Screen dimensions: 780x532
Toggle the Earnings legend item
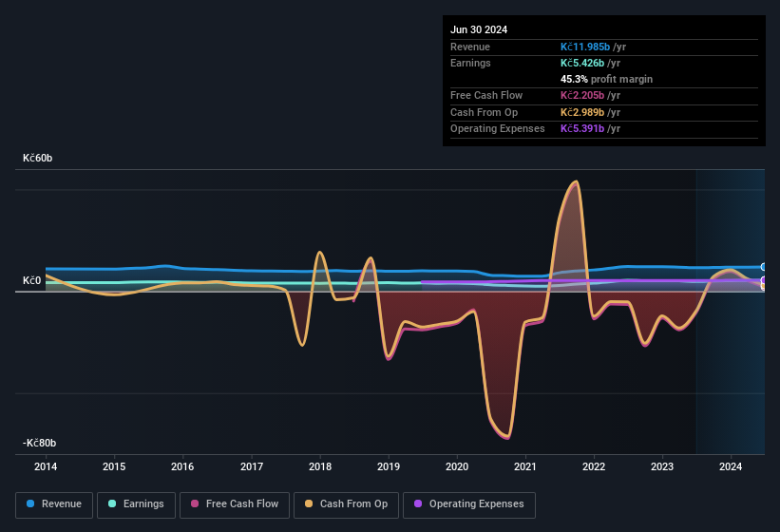point(136,503)
